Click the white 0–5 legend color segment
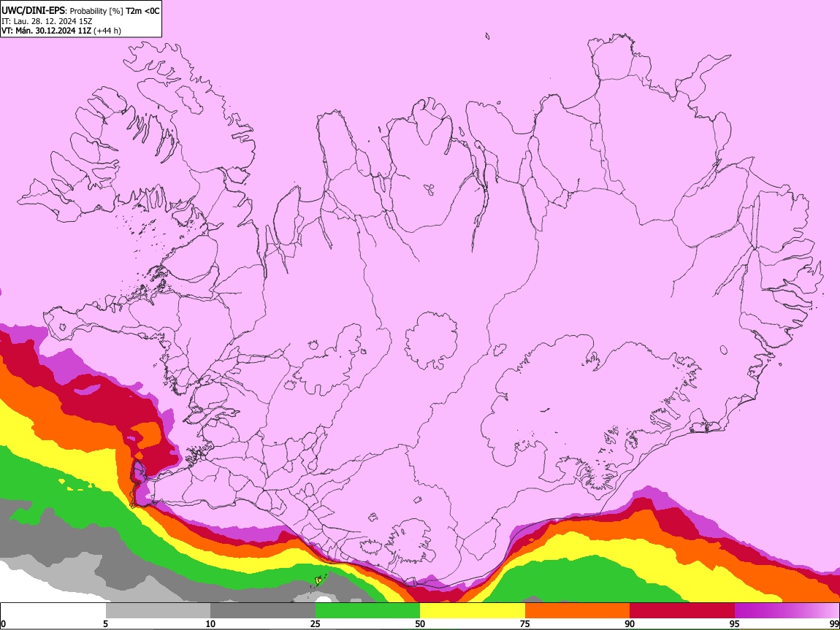 pos(53,611)
